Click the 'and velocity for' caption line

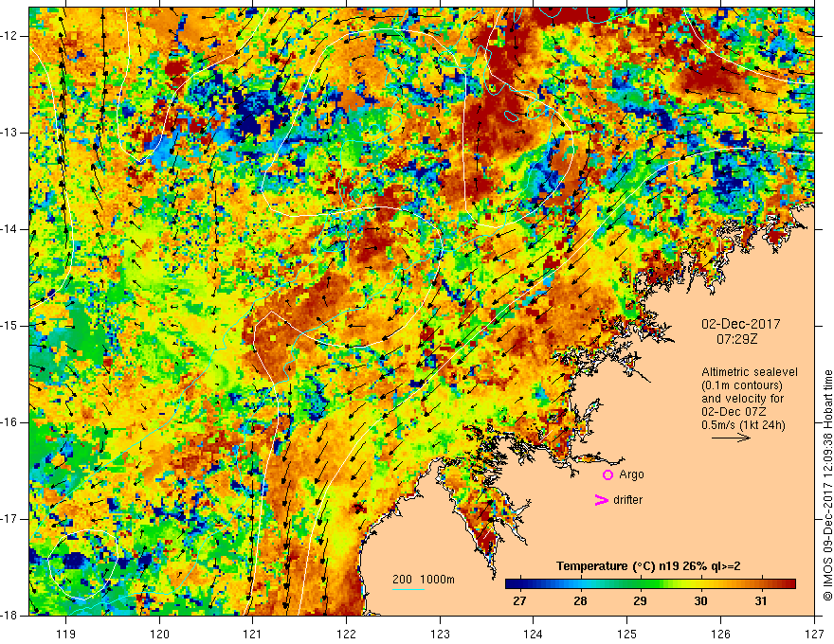[x=742, y=399]
